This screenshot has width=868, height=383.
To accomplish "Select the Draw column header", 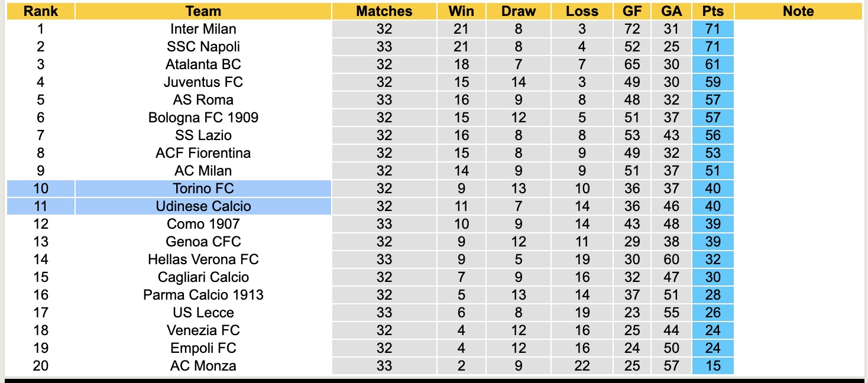I will coord(518,11).
